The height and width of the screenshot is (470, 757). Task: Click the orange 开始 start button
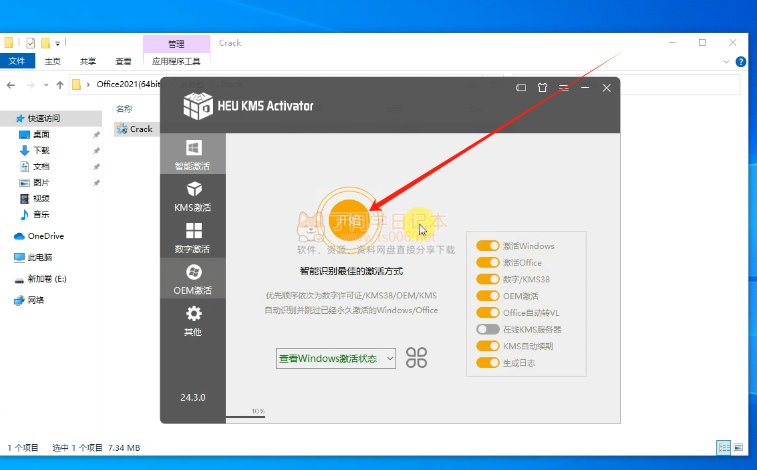pos(349,220)
